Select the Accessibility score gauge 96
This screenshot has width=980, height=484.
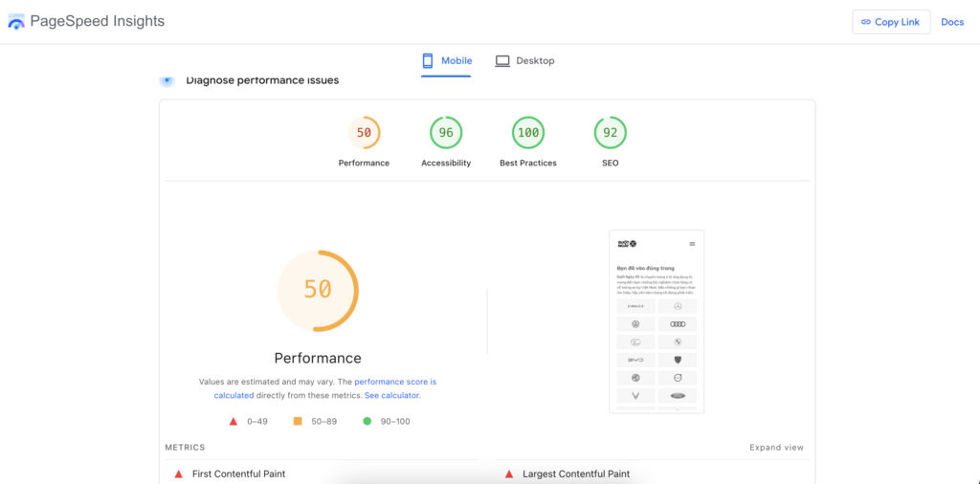point(446,132)
